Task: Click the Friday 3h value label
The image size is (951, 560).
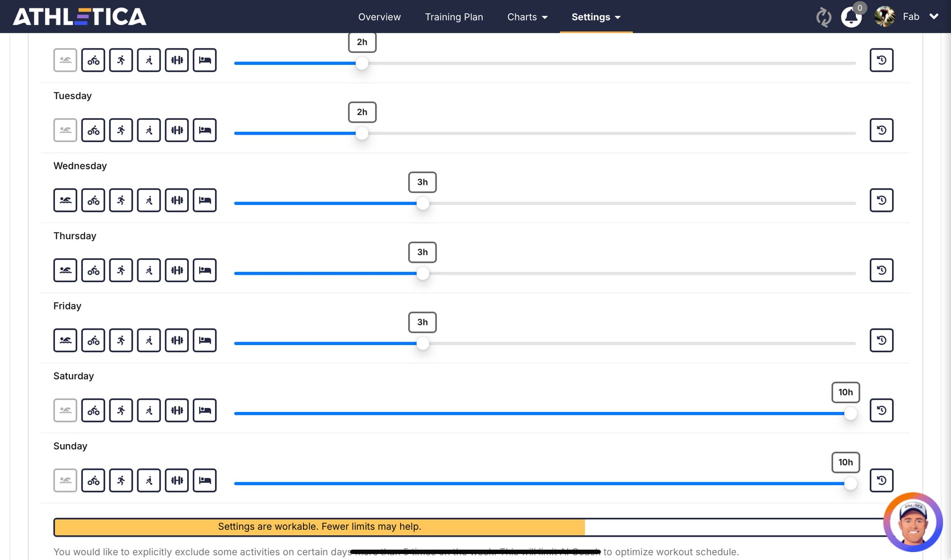Action: pyautogui.click(x=422, y=322)
